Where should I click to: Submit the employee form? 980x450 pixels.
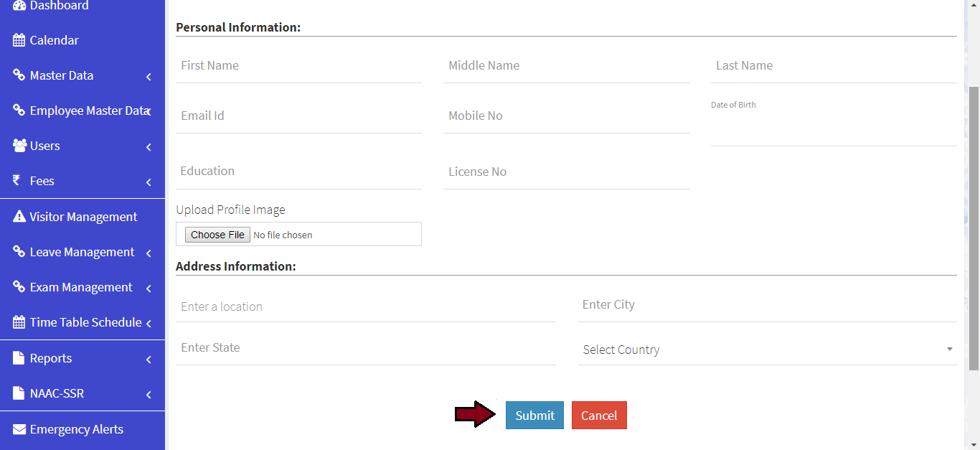[x=534, y=416]
